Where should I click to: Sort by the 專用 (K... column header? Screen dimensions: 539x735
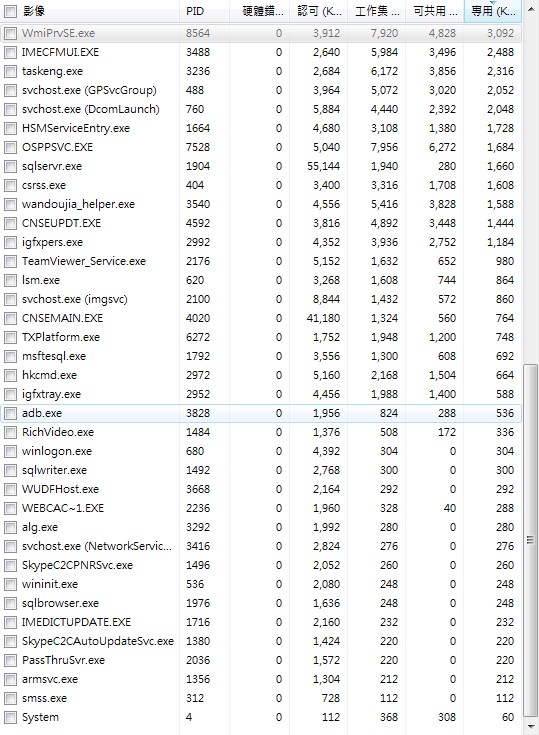pyautogui.click(x=493, y=11)
